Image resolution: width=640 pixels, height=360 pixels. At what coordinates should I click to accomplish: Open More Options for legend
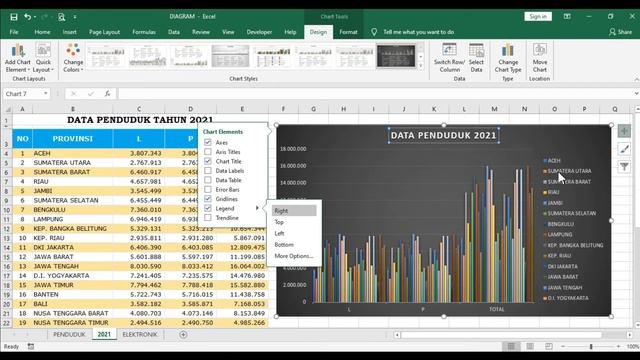pyautogui.click(x=294, y=256)
